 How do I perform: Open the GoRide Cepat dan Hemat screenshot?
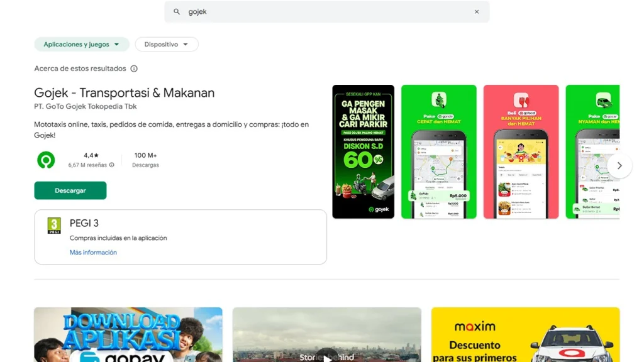click(x=438, y=151)
